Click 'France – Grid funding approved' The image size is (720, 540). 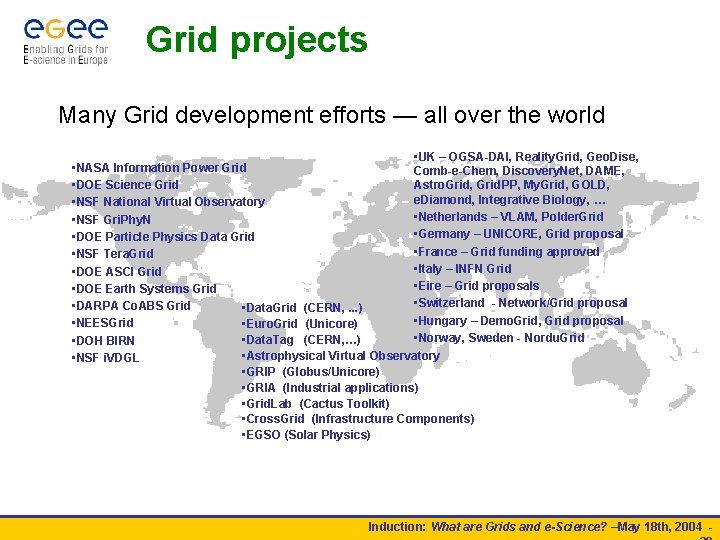coord(506,252)
